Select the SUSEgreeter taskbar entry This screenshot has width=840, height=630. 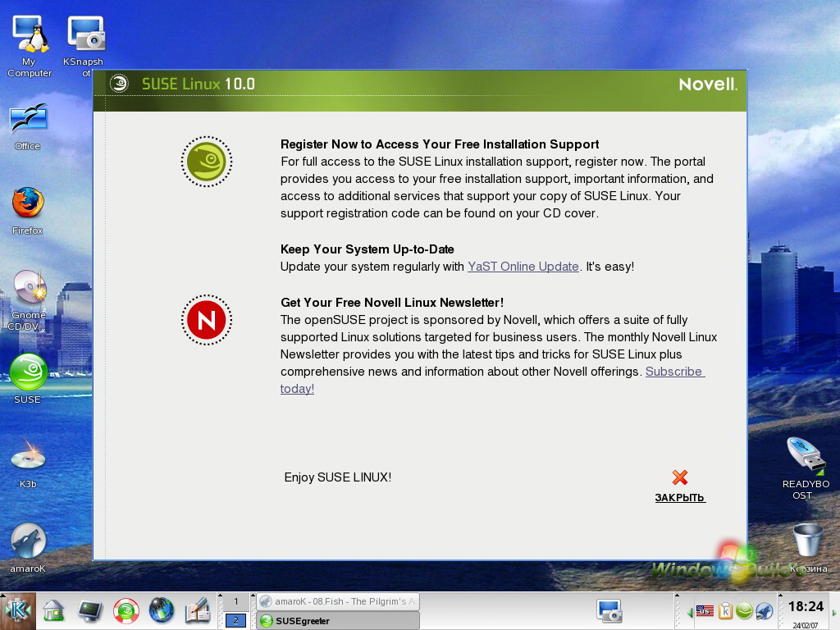click(338, 621)
